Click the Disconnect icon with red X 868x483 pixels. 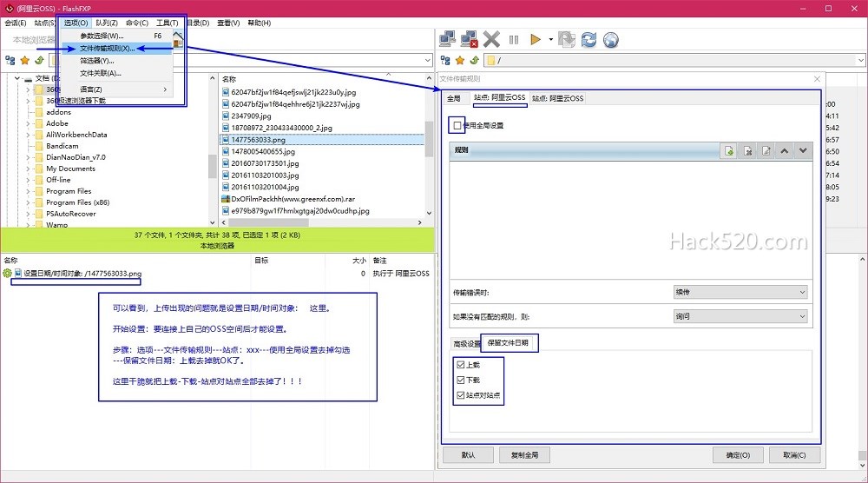[x=469, y=39]
